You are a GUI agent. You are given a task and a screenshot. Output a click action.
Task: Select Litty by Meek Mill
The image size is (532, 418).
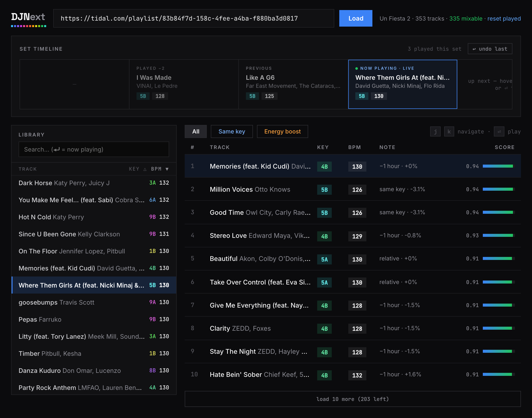coord(94,336)
